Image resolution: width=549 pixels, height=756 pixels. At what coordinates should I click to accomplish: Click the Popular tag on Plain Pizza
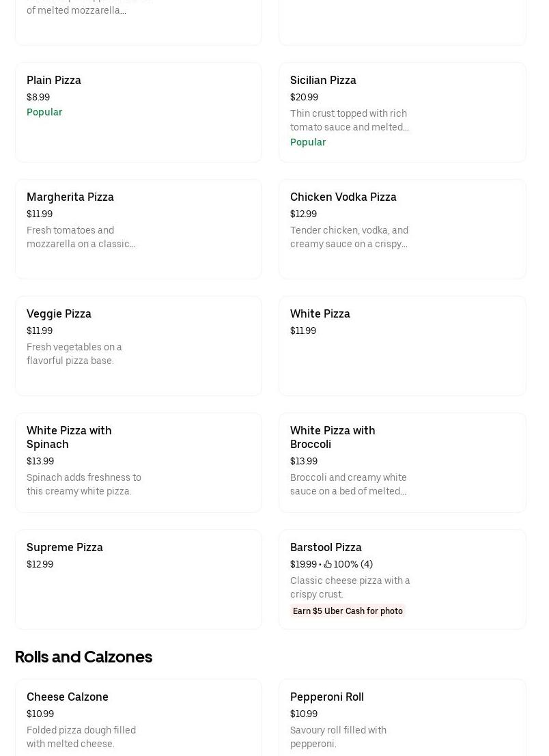(x=44, y=112)
